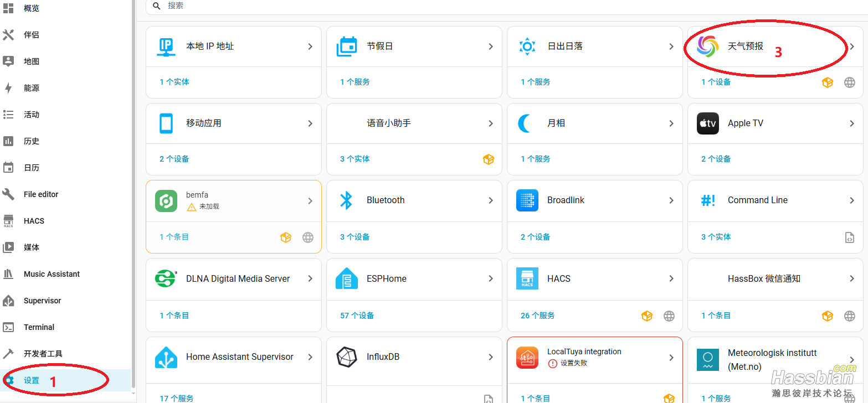This screenshot has width=868, height=403.
Task: Click the ESPHome integration icon
Action: pyautogui.click(x=347, y=278)
